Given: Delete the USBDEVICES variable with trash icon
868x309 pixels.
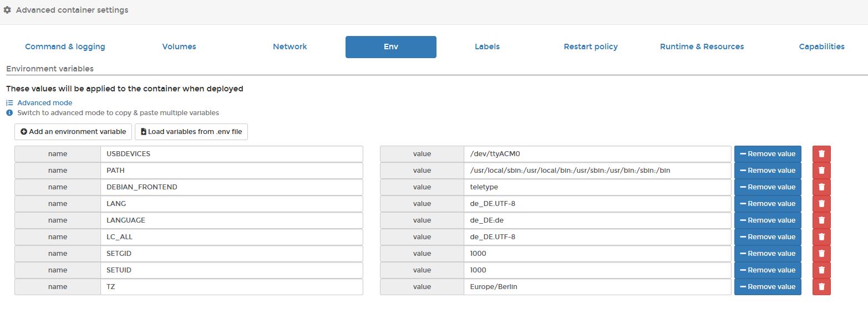Looking at the screenshot, I should 821,154.
